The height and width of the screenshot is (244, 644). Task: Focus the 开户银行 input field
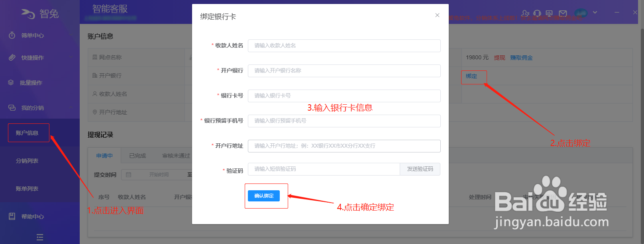point(344,70)
